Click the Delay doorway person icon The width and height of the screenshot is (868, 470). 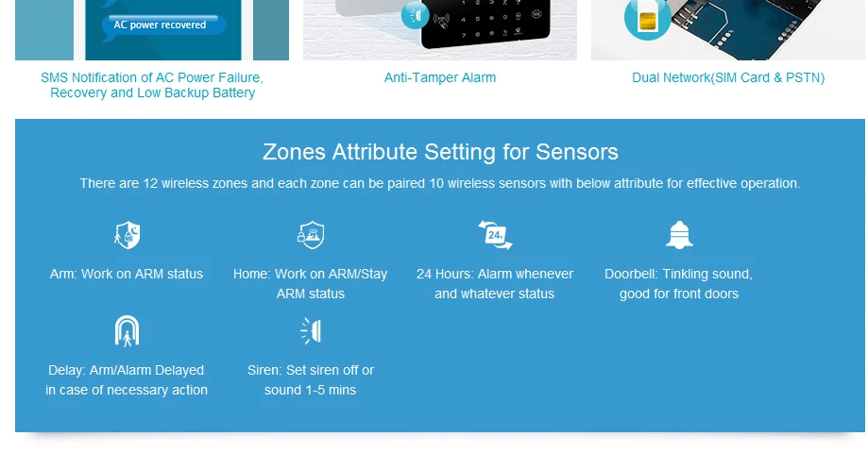(127, 330)
